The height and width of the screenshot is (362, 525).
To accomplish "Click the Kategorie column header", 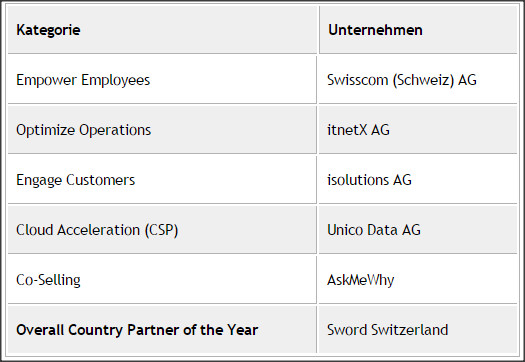I will 162,29.
